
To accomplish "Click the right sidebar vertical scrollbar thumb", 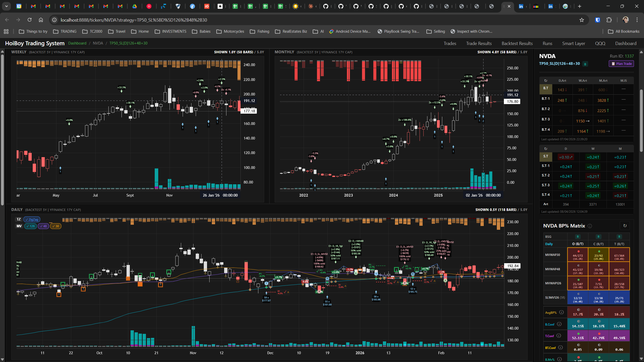I will [x=641, y=121].
